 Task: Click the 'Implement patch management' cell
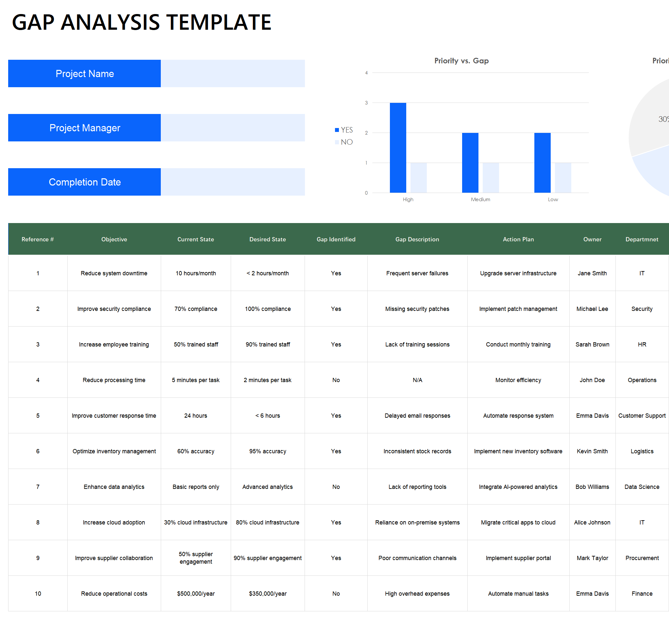coord(518,309)
